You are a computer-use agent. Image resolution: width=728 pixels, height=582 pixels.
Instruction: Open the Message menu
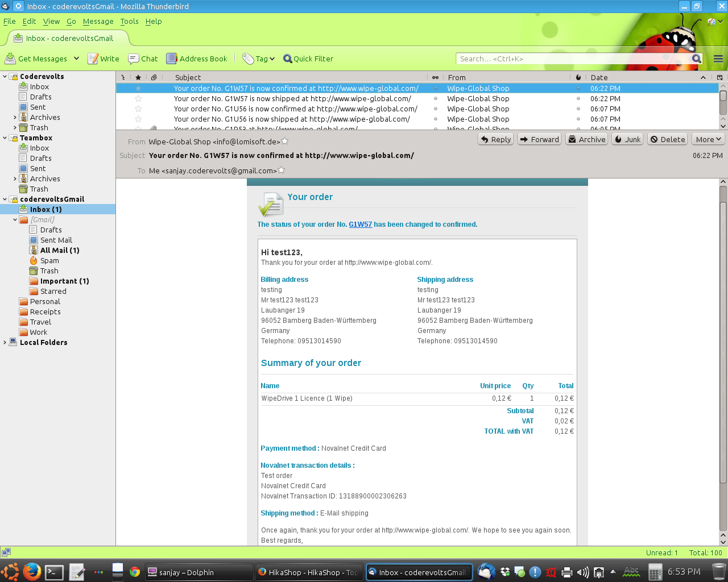[x=98, y=22]
